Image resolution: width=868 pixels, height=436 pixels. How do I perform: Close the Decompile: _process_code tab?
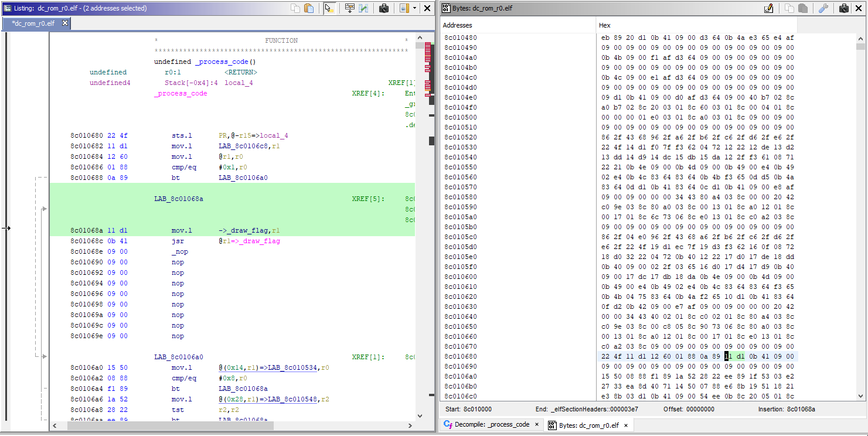536,425
